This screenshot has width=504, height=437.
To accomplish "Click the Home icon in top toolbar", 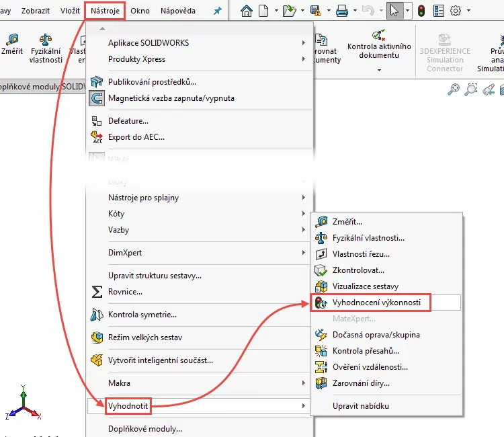I will 247,11.
